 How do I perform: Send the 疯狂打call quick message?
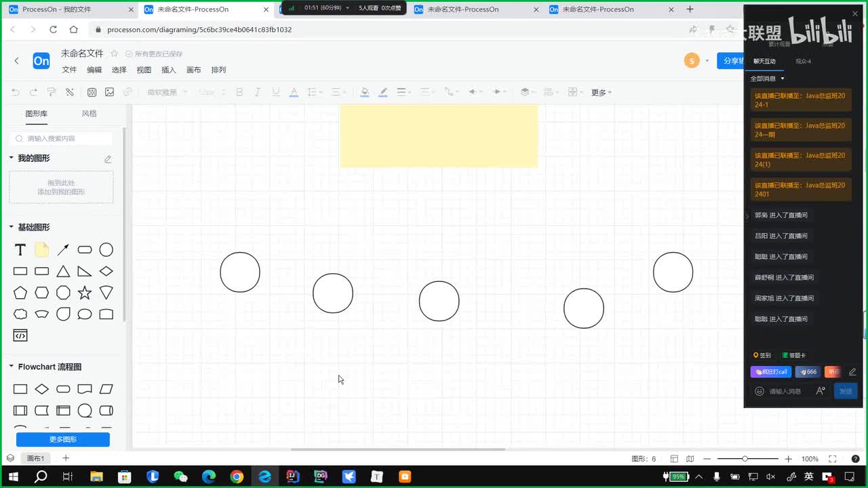point(771,372)
